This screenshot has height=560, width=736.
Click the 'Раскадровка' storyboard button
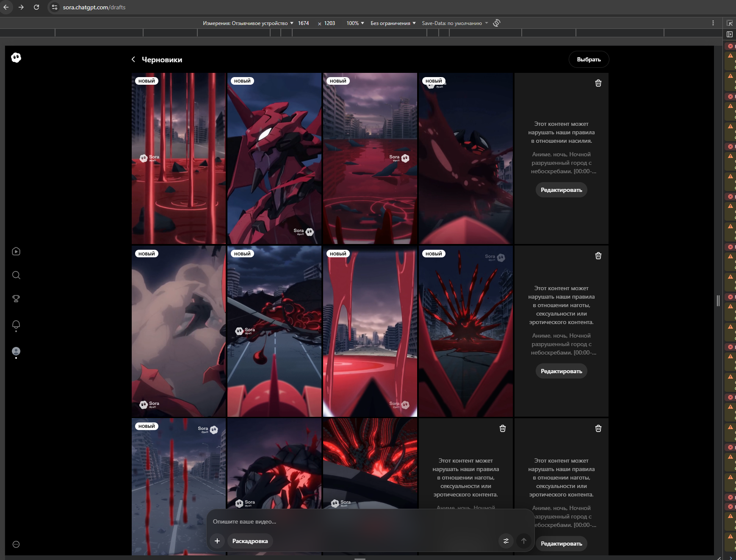tap(250, 541)
